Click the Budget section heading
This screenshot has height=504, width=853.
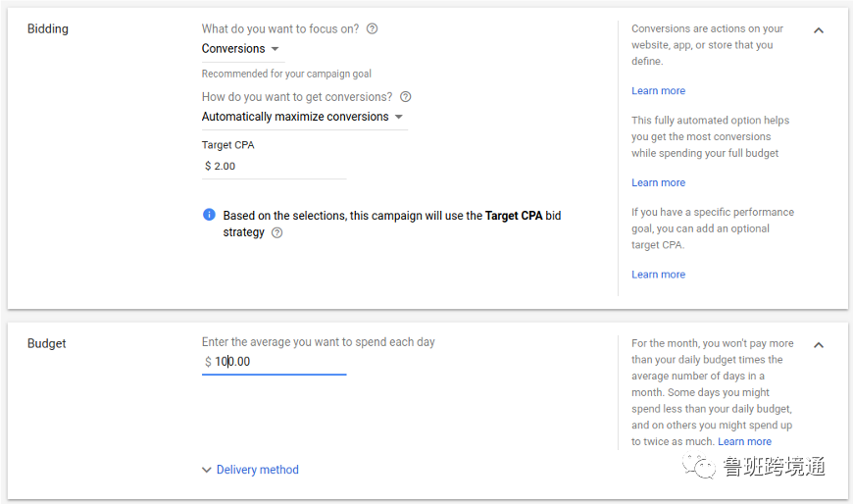pyautogui.click(x=47, y=343)
